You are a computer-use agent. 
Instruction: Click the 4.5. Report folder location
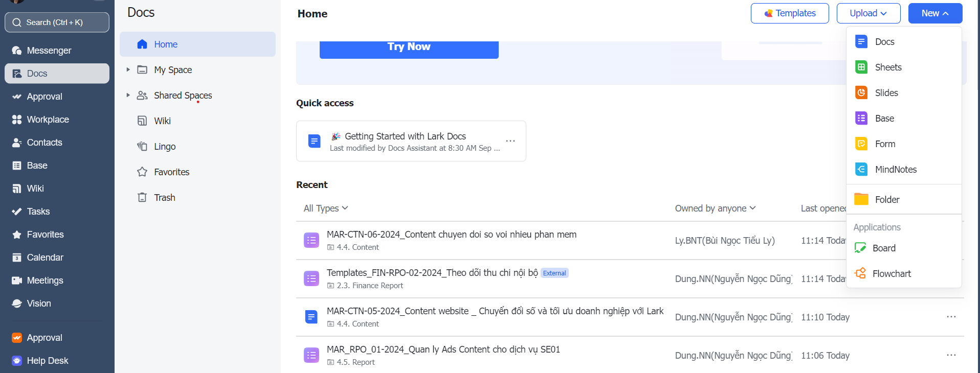coord(351,362)
